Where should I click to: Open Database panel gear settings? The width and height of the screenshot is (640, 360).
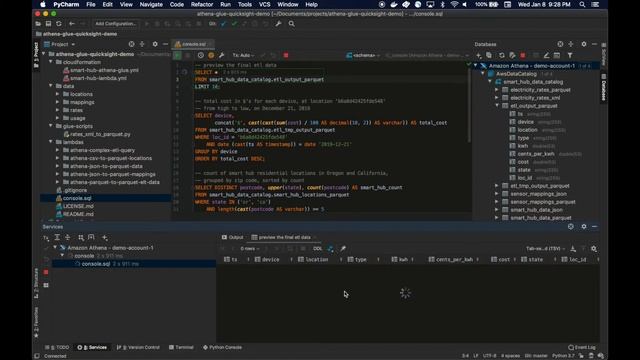click(584, 44)
